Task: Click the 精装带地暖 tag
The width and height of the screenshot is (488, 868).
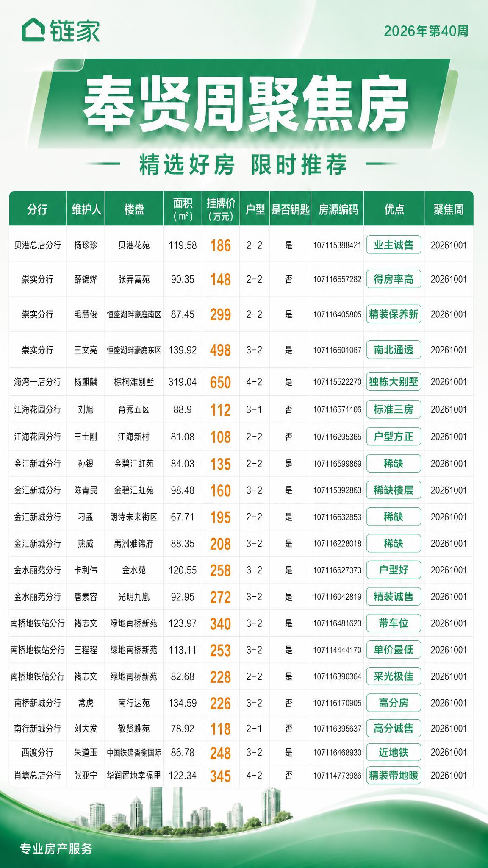Action: [394, 775]
